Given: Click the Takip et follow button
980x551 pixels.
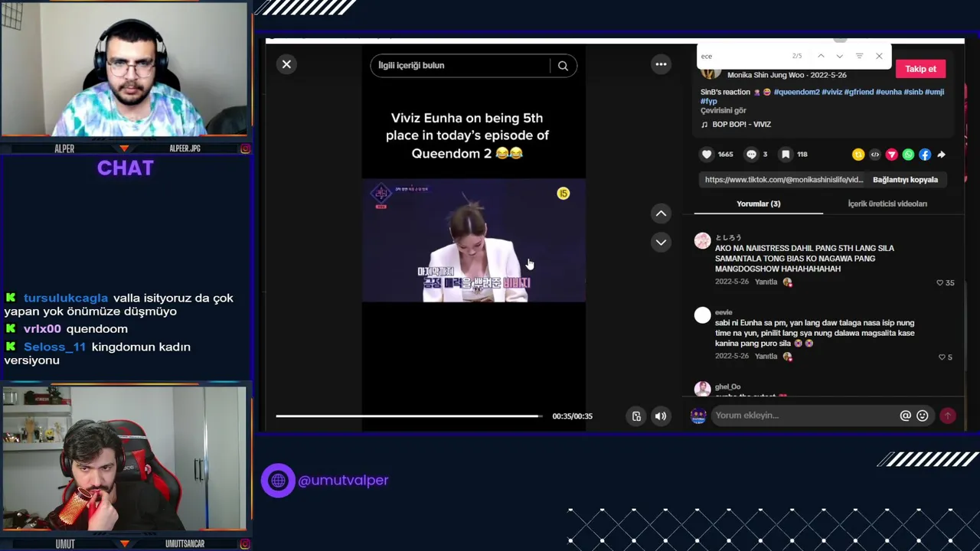Looking at the screenshot, I should point(920,69).
